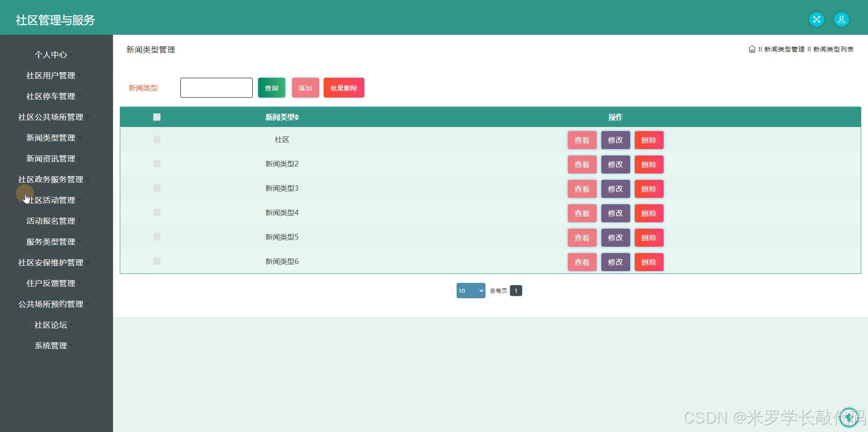Click the 社区管理与服务 header title
Viewport: 868px width, 432px height.
55,20
